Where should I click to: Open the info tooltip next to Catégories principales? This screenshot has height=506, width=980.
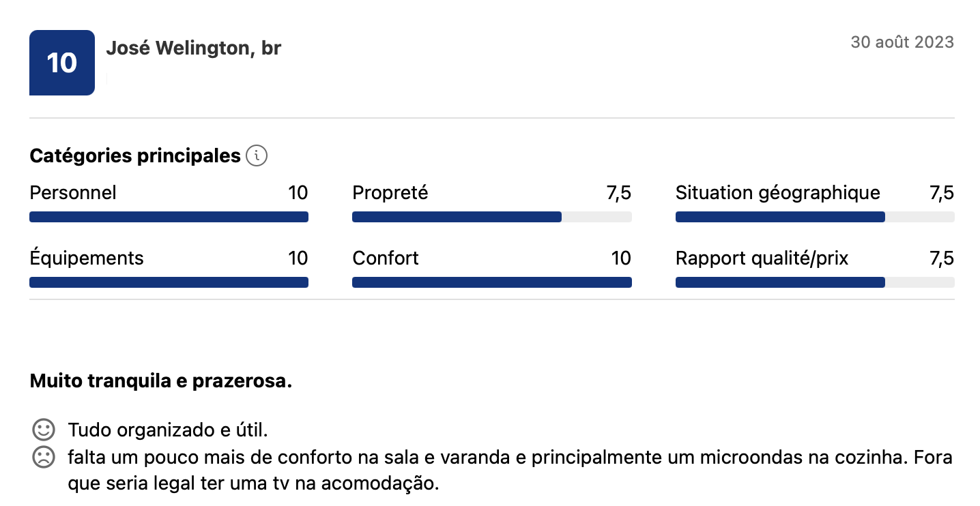point(256,155)
